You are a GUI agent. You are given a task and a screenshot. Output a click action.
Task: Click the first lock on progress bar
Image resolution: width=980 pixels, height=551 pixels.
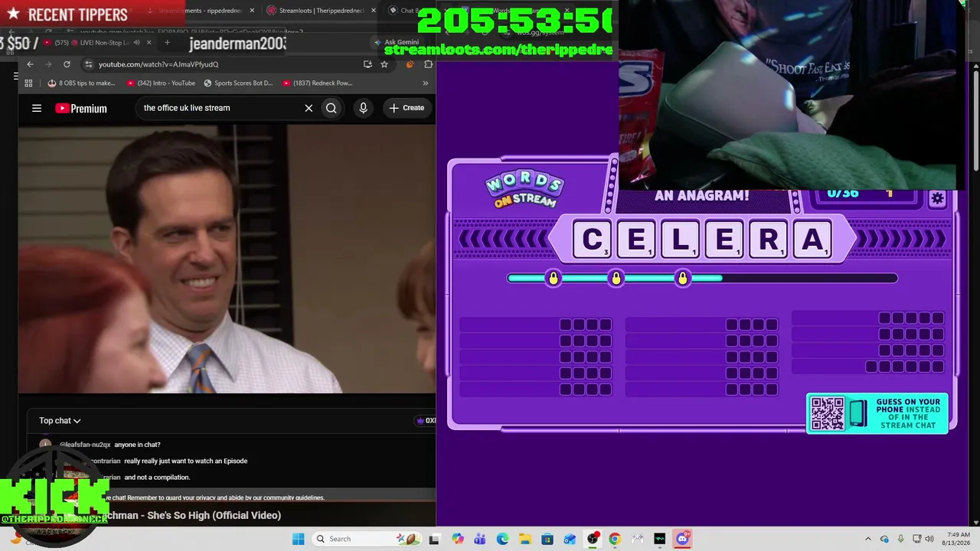tap(554, 279)
